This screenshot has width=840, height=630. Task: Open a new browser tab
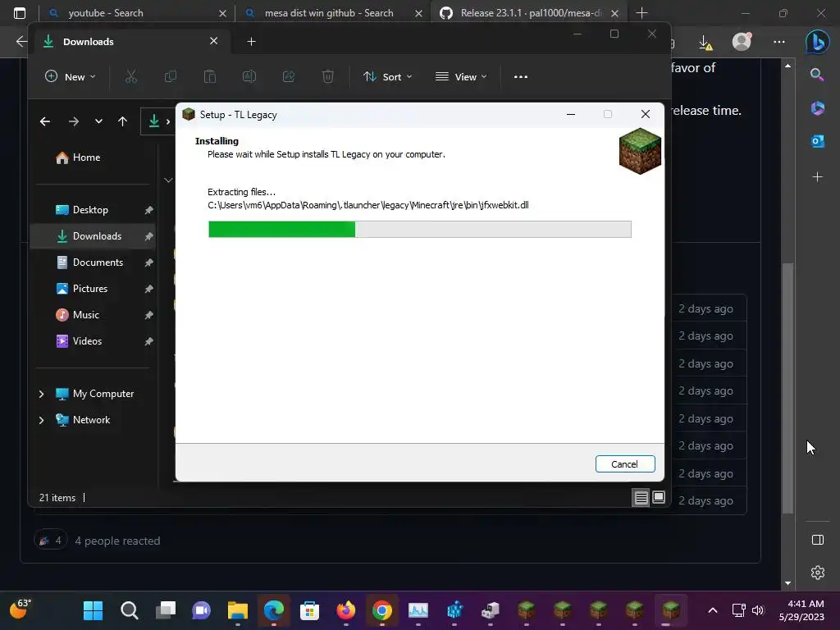pyautogui.click(x=641, y=13)
